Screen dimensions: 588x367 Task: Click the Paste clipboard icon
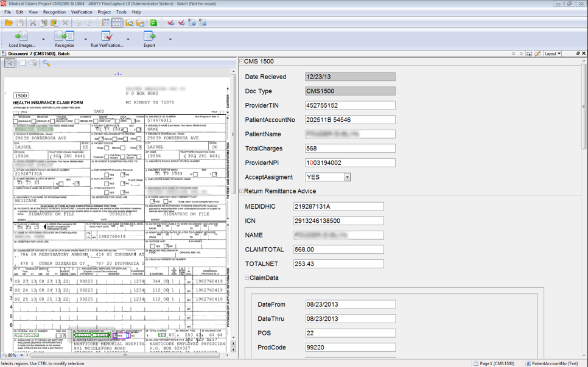click(54, 23)
